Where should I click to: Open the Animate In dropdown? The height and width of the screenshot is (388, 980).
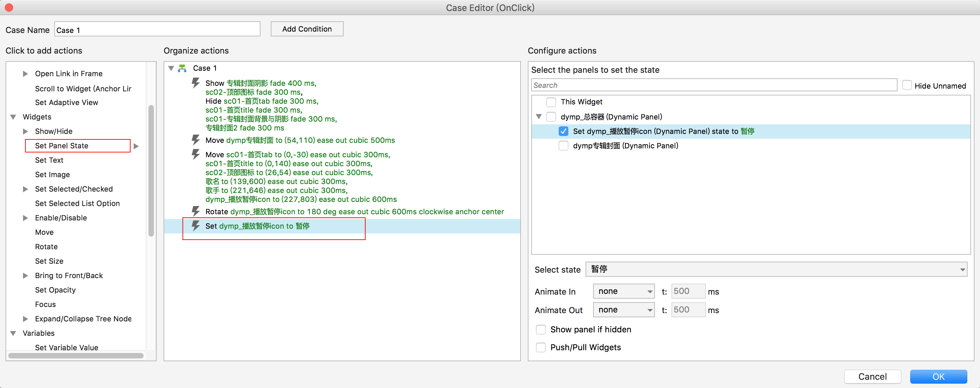coord(624,292)
